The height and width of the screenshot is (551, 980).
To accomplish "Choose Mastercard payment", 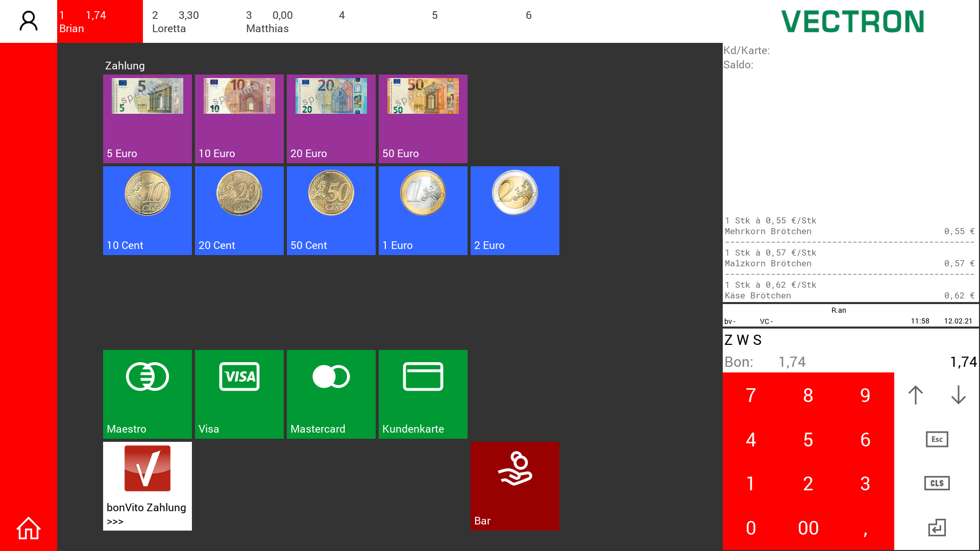I will [x=331, y=394].
